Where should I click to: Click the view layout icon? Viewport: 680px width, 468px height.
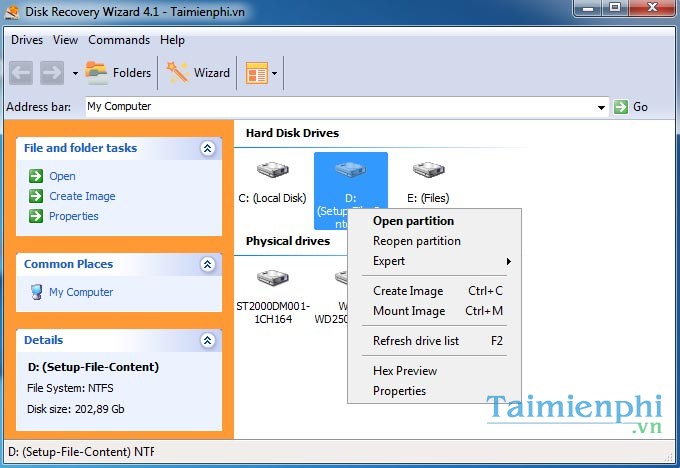coord(257,72)
